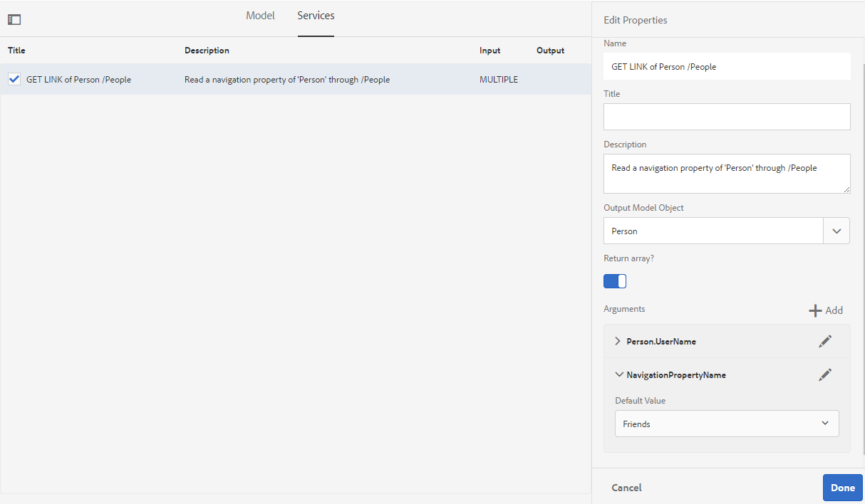Click into the empty Title field

[x=727, y=117]
